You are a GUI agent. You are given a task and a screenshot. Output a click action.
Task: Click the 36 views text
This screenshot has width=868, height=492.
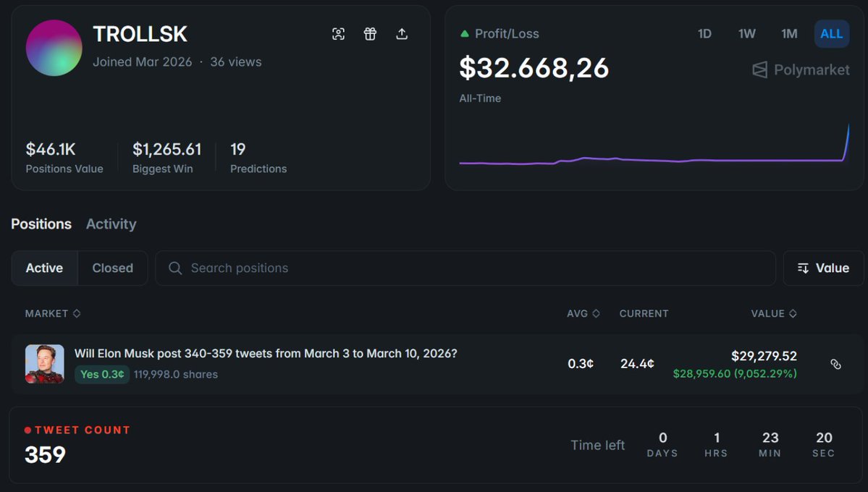click(x=236, y=62)
